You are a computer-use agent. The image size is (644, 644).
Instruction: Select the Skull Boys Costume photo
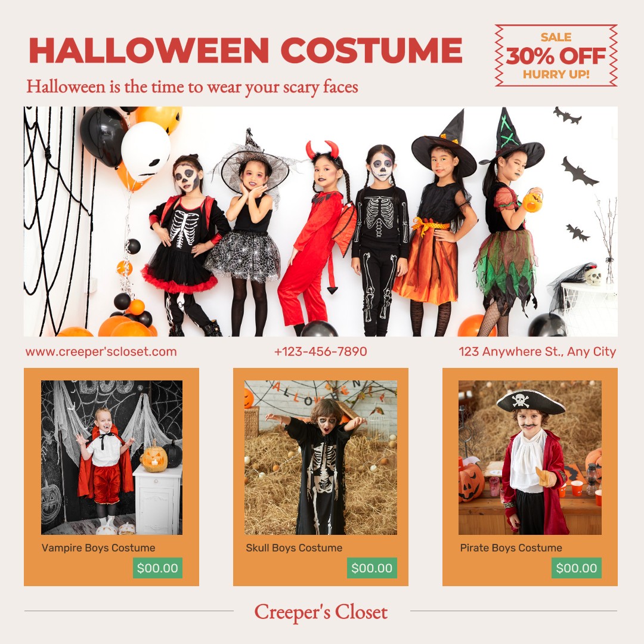321,457
